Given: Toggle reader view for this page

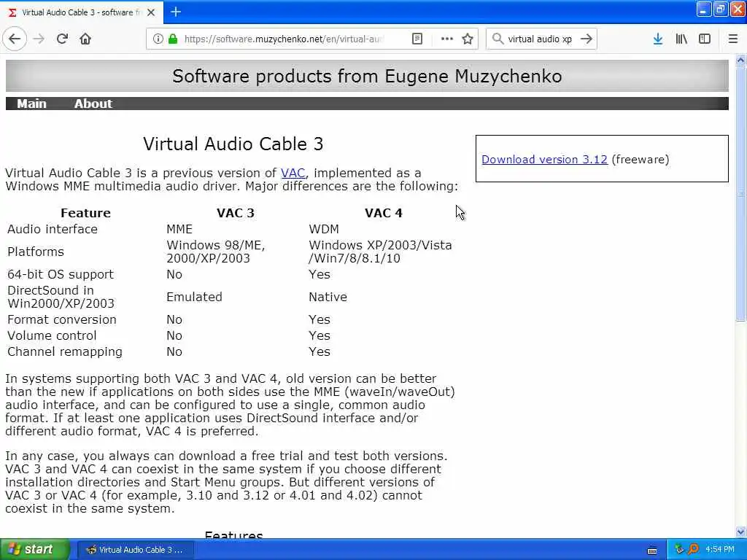Looking at the screenshot, I should click(417, 39).
